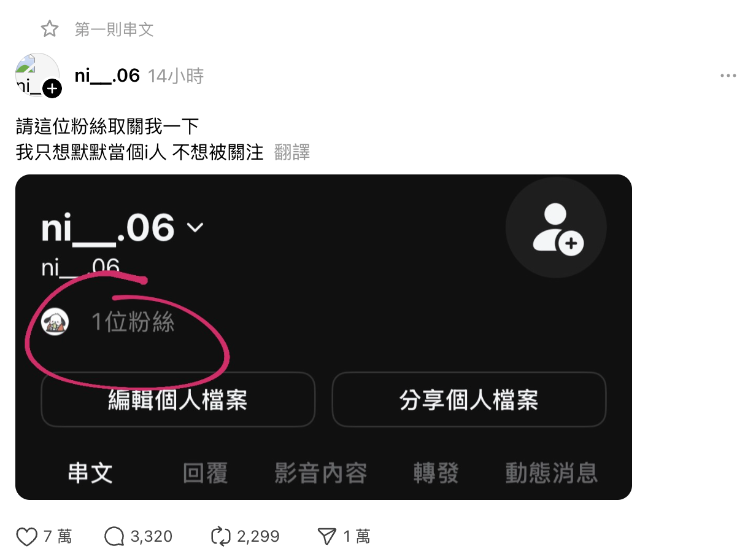Click the 翻譯 translate link
This screenshot has width=756, height=554.
[x=292, y=152]
